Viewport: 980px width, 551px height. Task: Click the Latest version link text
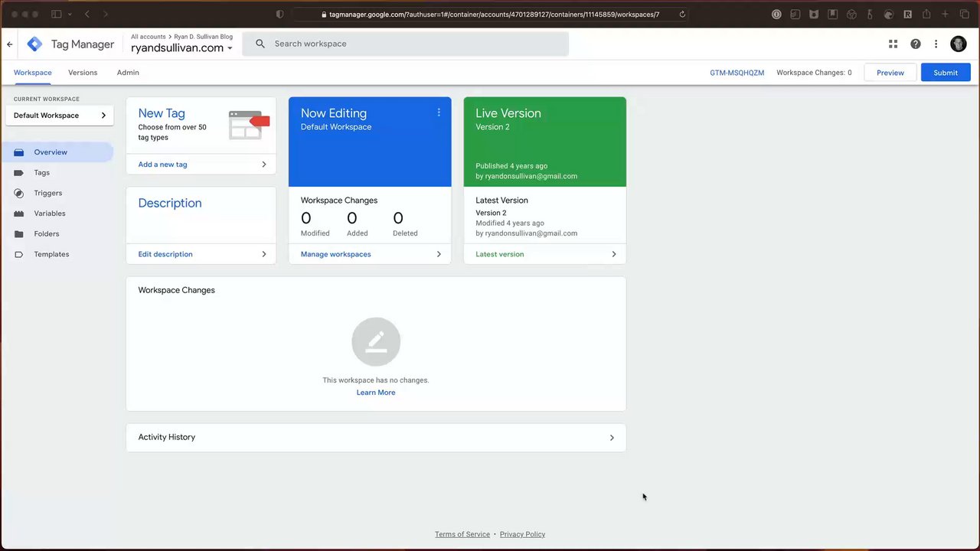point(500,254)
